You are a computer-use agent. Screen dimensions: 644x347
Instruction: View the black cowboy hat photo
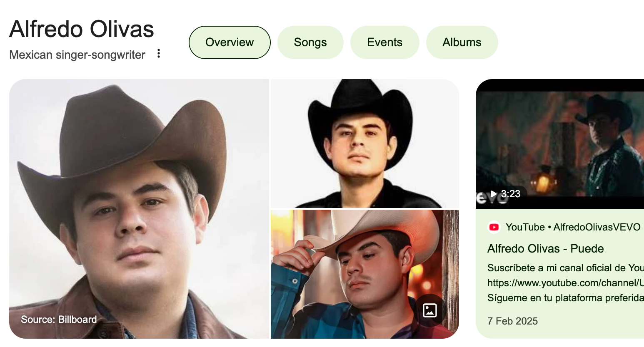point(364,143)
